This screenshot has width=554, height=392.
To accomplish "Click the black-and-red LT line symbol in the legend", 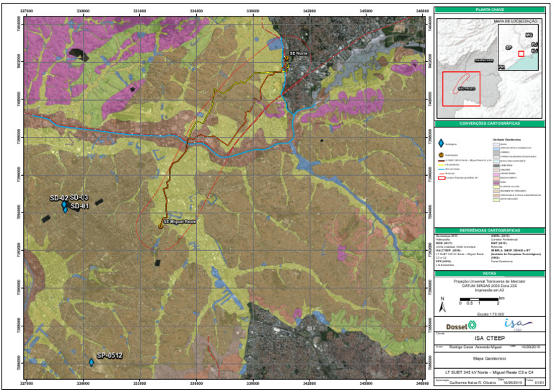I will point(441,161).
